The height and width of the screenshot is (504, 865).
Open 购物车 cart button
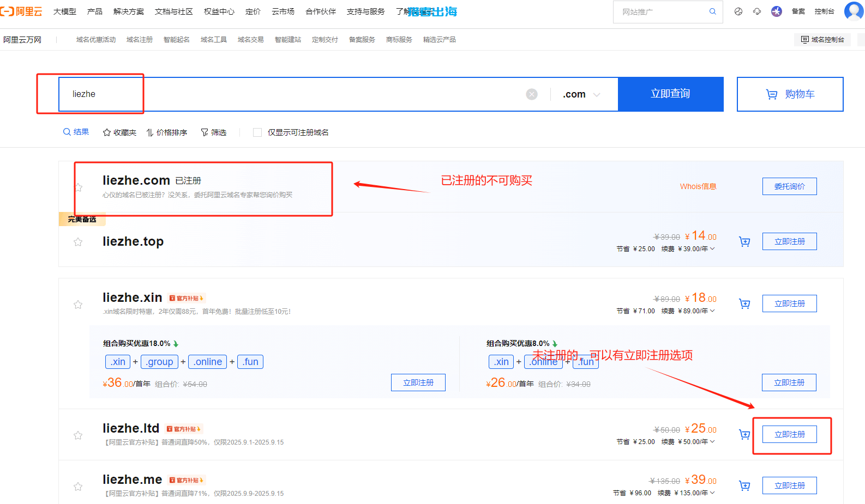[790, 94]
